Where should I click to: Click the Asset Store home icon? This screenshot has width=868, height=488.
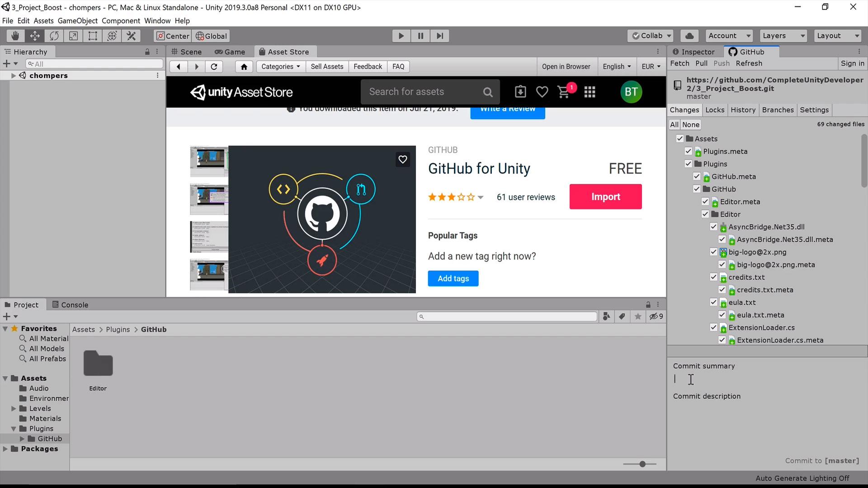[x=244, y=66]
